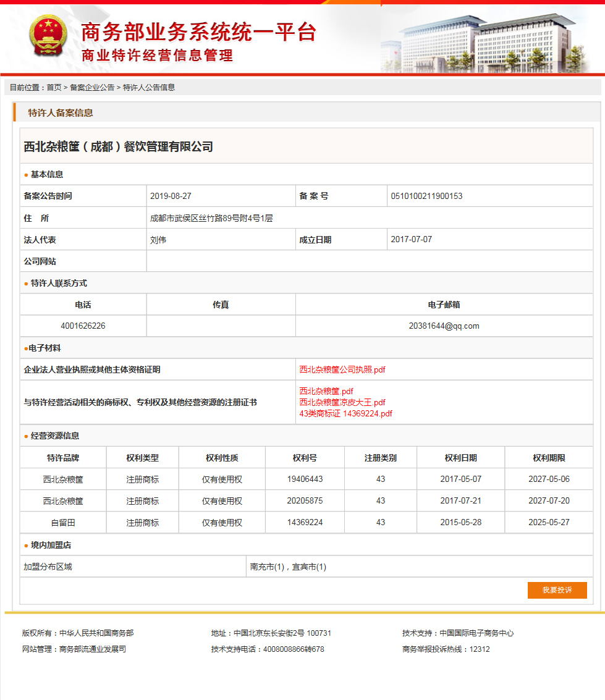Open 首页 breadcrumb link
This screenshot has height=700, width=605.
tap(54, 88)
